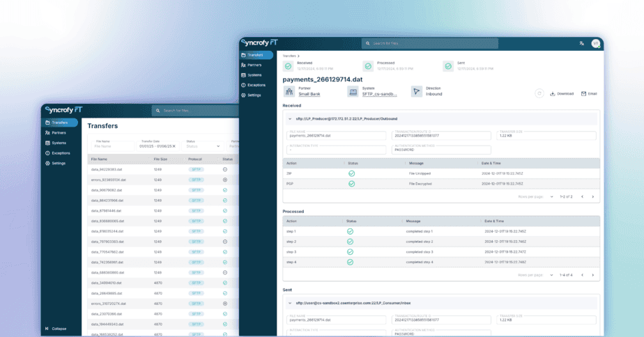The width and height of the screenshot is (644, 337).
Task: Click the Email button
Action: coord(589,93)
